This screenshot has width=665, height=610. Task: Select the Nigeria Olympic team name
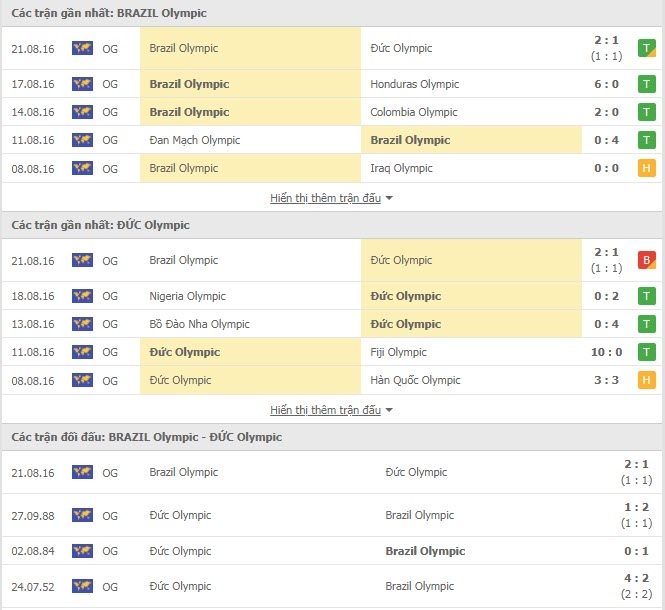187,296
